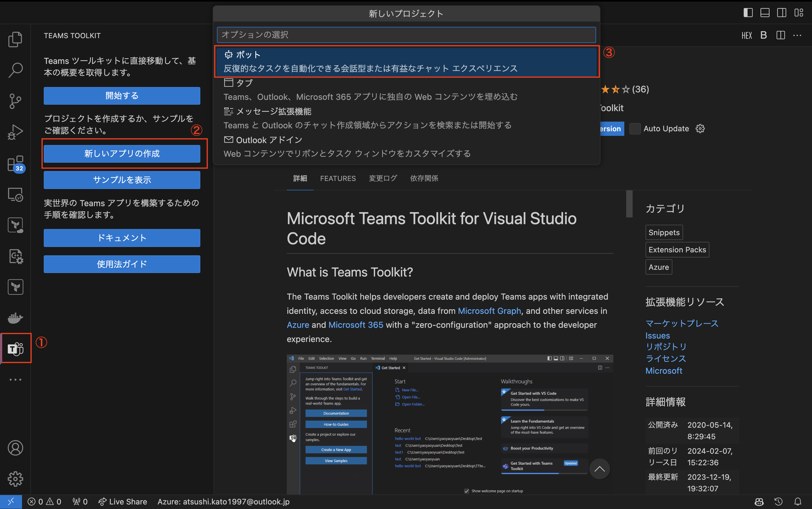The height and width of the screenshot is (509, 812).
Task: Open the Accounts menu
Action: click(x=15, y=448)
